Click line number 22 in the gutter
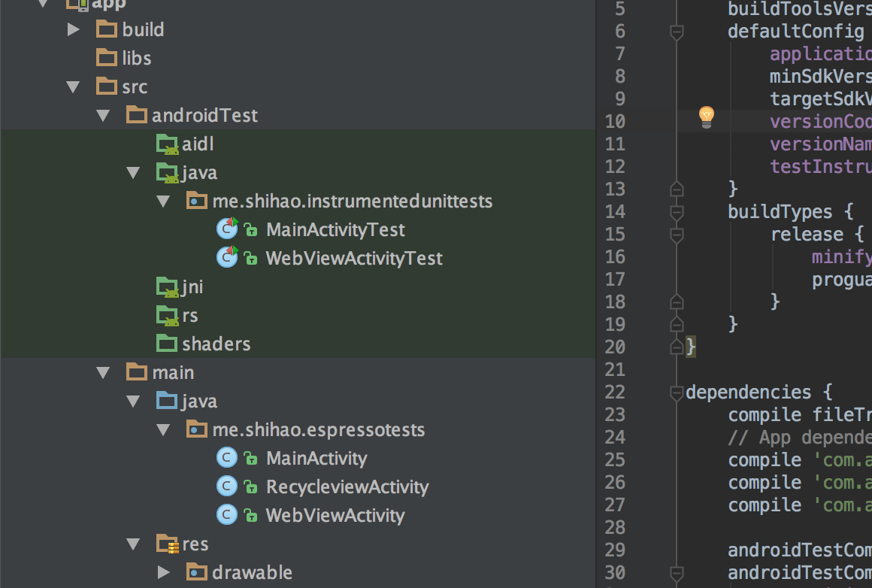Viewport: 872px width, 588px height. click(x=615, y=392)
